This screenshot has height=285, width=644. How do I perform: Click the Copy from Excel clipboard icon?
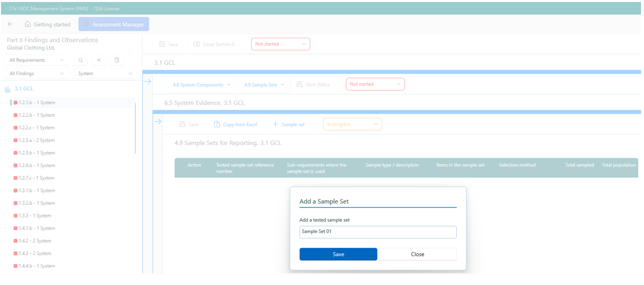[217, 124]
